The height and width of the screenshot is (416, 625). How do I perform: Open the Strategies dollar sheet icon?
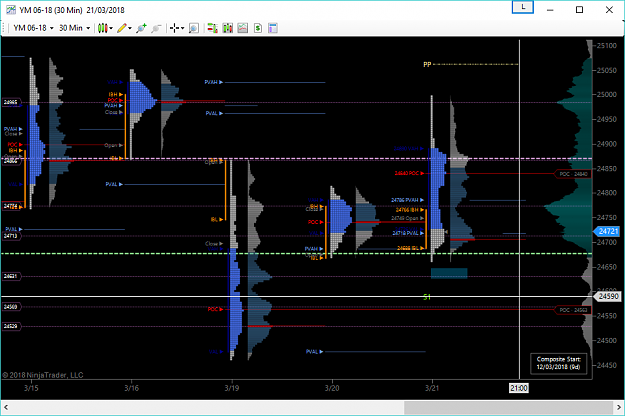[x=258, y=28]
